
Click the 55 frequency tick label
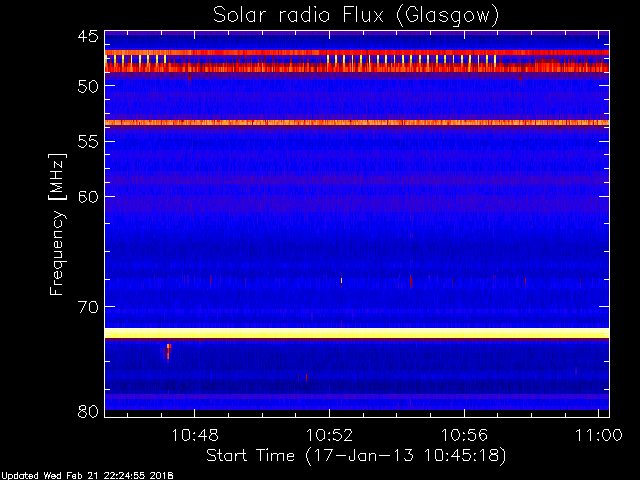(88, 142)
